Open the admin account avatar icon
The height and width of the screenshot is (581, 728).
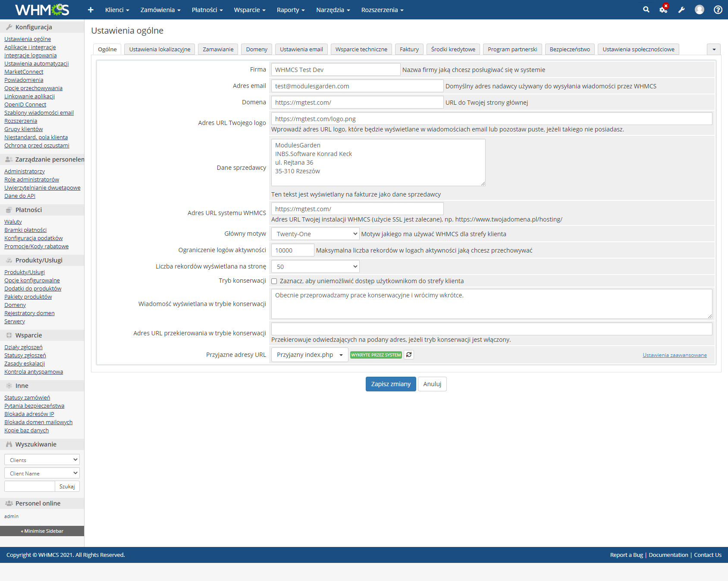pyautogui.click(x=699, y=9)
